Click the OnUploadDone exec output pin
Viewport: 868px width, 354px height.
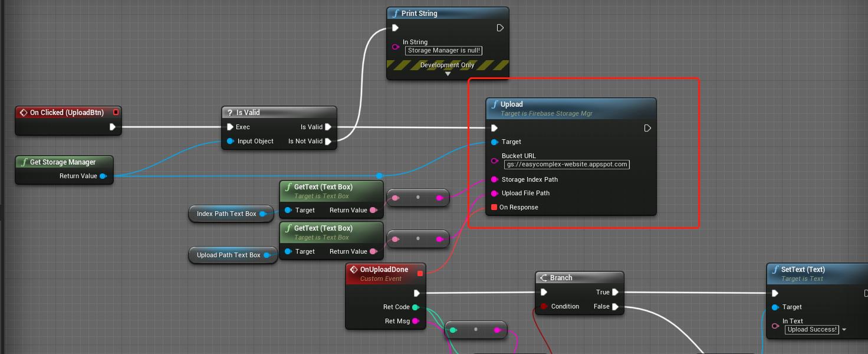tap(417, 293)
